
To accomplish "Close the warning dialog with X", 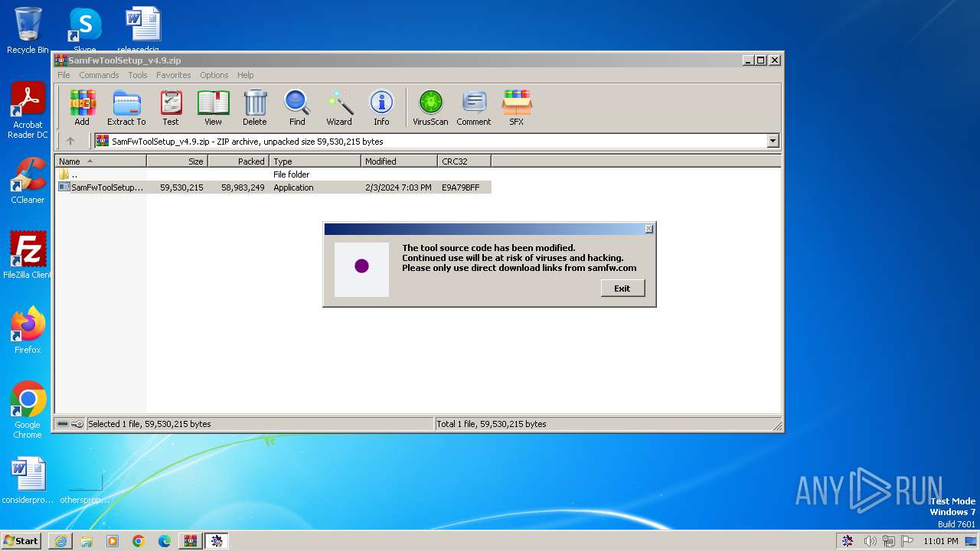I will (x=648, y=229).
